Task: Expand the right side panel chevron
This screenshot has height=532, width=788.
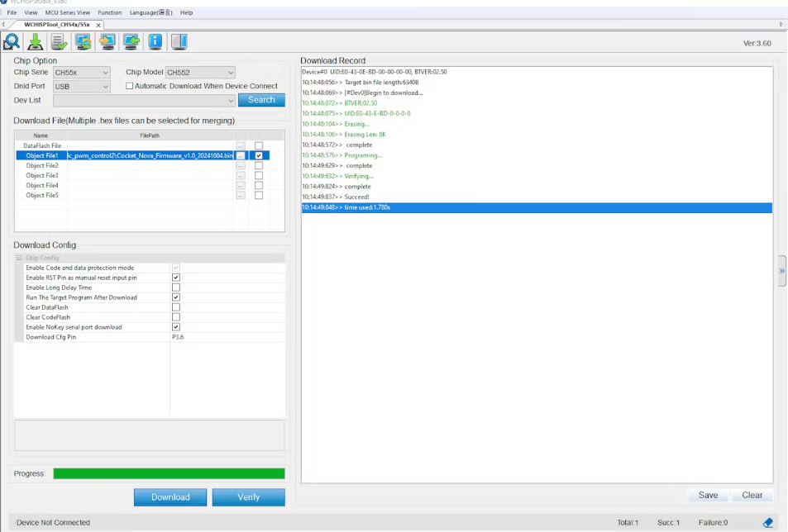Action: click(x=782, y=271)
